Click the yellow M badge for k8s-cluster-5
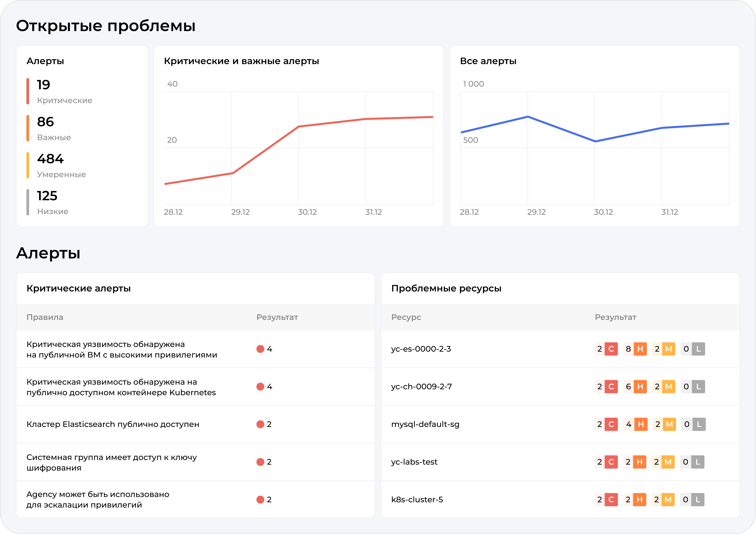Screen dimensions: 756x534 pos(668,500)
